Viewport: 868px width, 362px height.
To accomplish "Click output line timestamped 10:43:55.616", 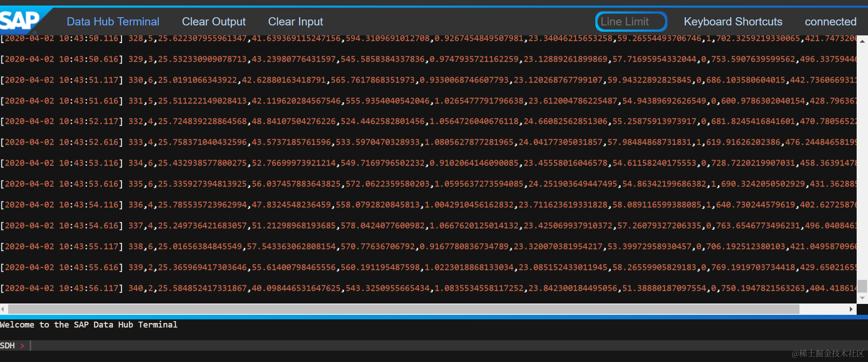I will [x=428, y=267].
